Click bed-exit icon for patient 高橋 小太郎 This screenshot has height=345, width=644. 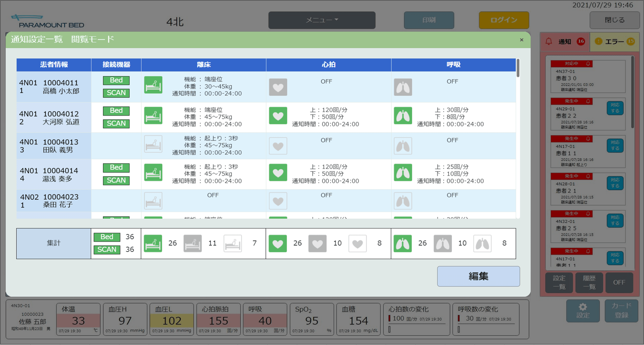pos(153,85)
